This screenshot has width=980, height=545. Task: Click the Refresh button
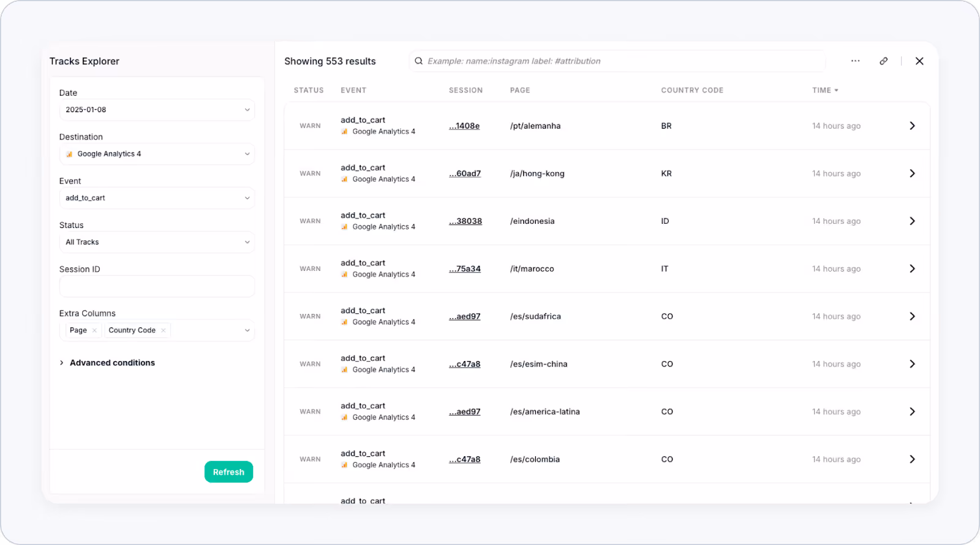pos(228,472)
